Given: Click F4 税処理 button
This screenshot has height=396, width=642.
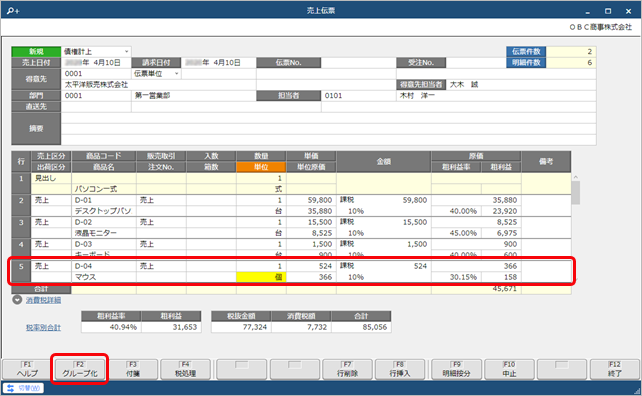Looking at the screenshot, I should (185, 369).
